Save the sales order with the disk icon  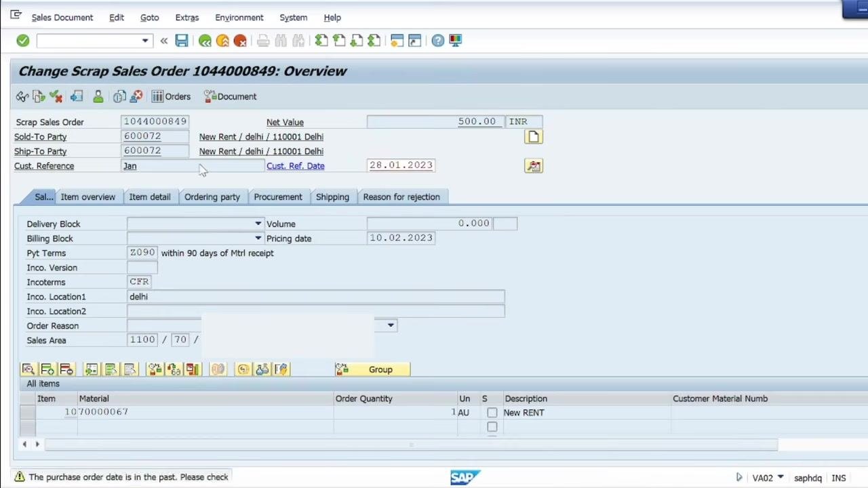pyautogui.click(x=182, y=41)
